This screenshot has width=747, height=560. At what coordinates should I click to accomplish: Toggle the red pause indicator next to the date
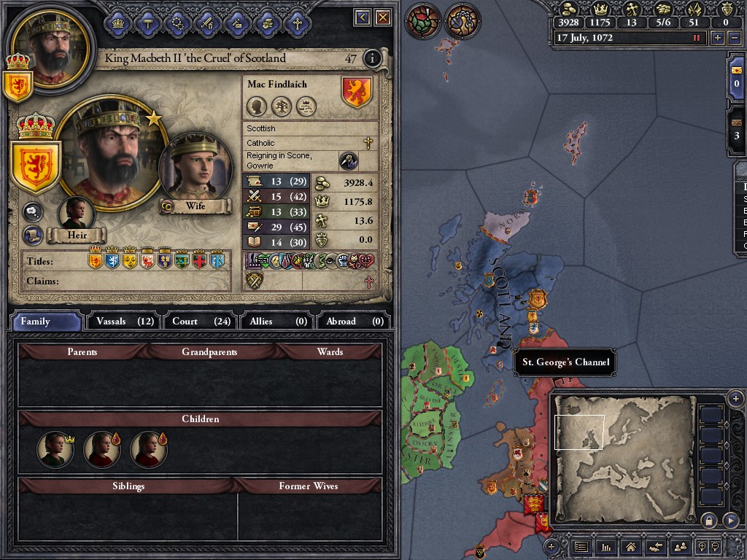tap(697, 38)
